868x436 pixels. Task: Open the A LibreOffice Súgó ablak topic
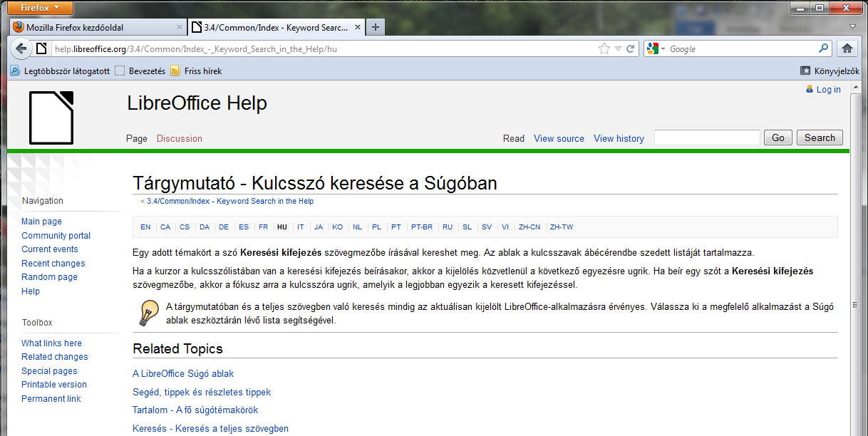pos(183,373)
